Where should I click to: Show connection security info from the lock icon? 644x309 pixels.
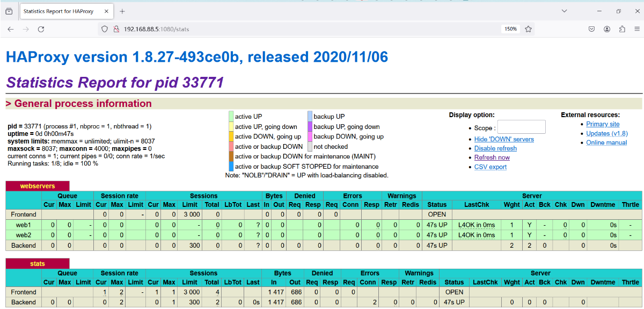point(116,29)
